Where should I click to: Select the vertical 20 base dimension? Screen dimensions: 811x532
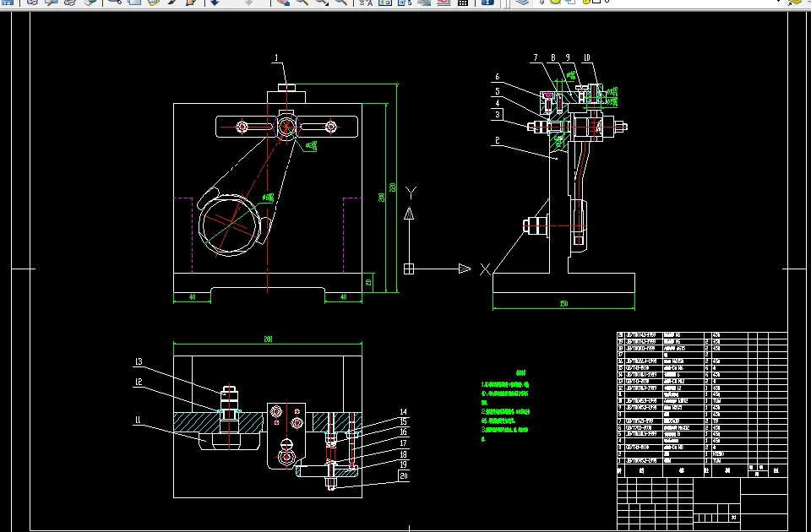tap(368, 282)
